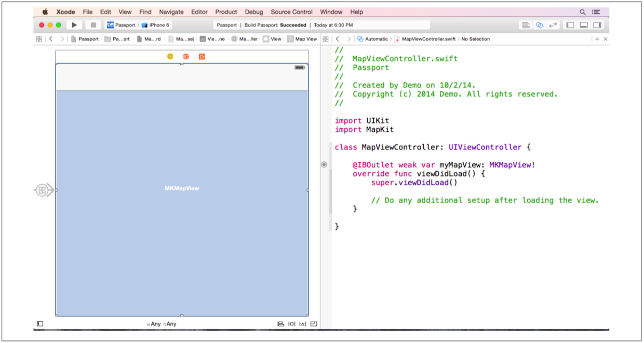644x343 pixels.
Task: Click the First Responder cube icon
Action: pos(186,57)
